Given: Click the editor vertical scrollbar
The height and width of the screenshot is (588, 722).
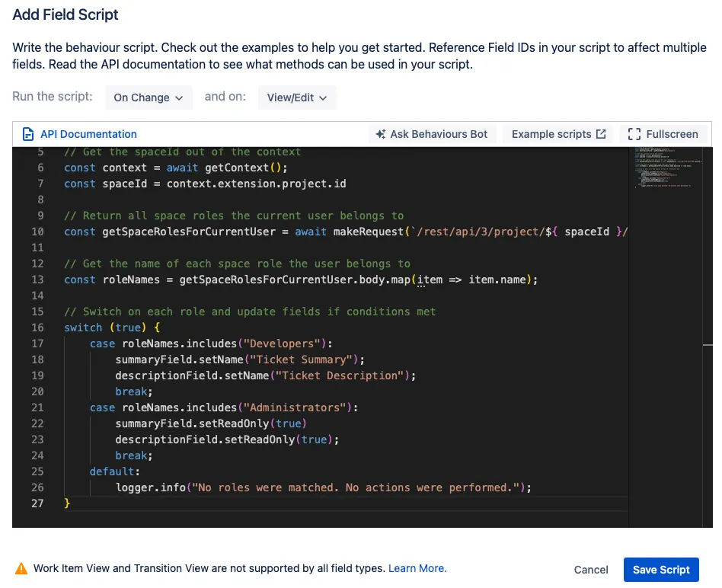Looking at the screenshot, I should click(708, 337).
